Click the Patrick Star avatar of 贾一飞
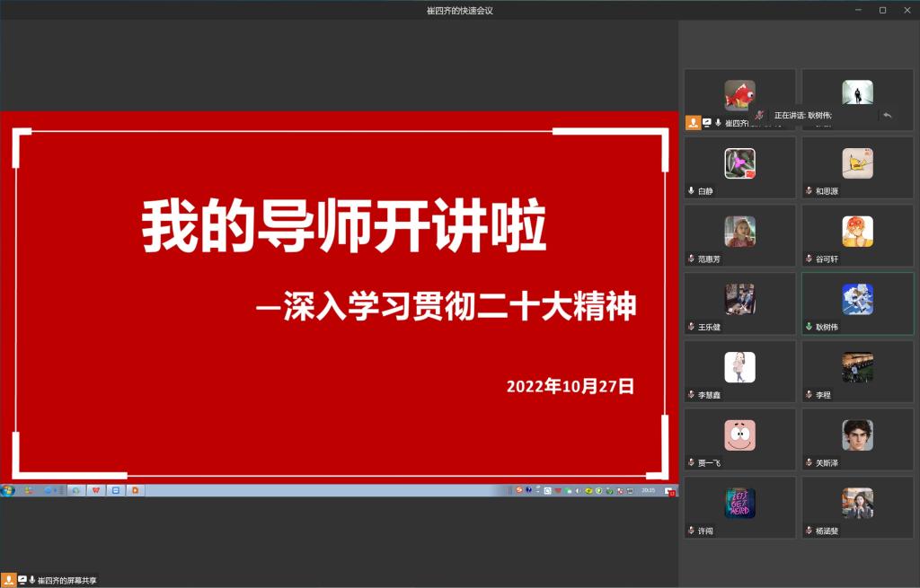Image resolution: width=920 pixels, height=588 pixels. point(739,434)
